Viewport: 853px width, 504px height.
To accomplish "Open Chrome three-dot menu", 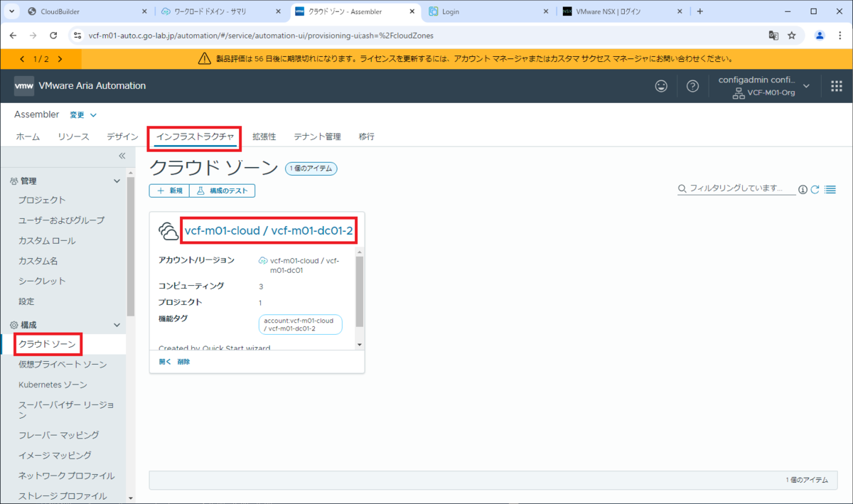I will (839, 36).
